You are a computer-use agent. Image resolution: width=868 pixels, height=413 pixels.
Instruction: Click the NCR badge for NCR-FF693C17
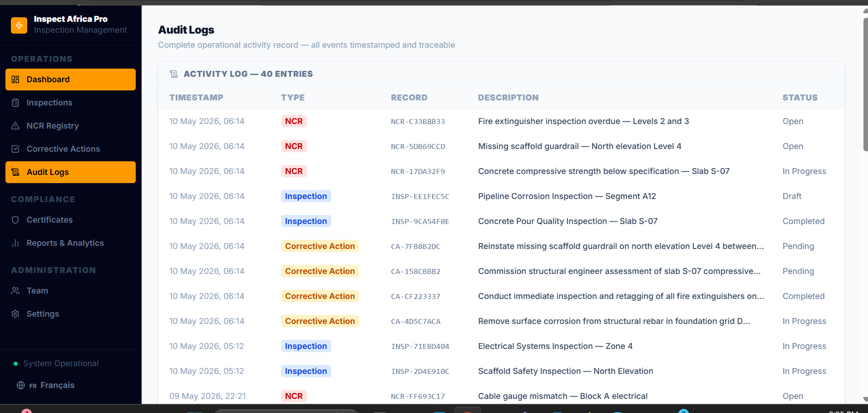point(294,396)
